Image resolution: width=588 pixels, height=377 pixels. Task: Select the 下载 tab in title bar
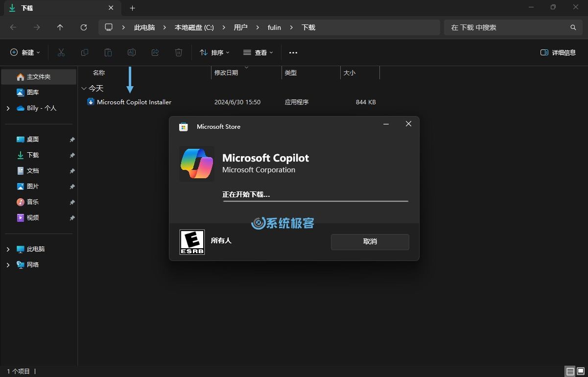click(62, 8)
